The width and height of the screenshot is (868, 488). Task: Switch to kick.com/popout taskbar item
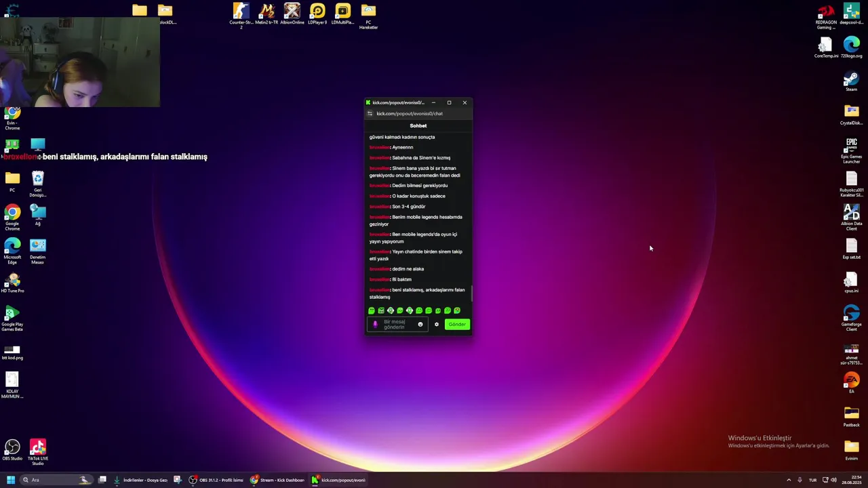338,480
